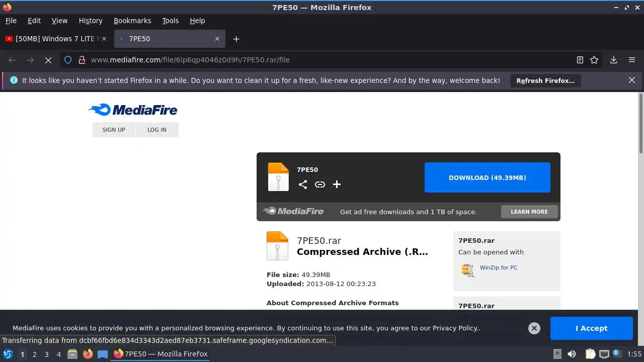Click the LEARN MORE button
Image resolution: width=644 pixels, height=362 pixels.
[x=529, y=212]
